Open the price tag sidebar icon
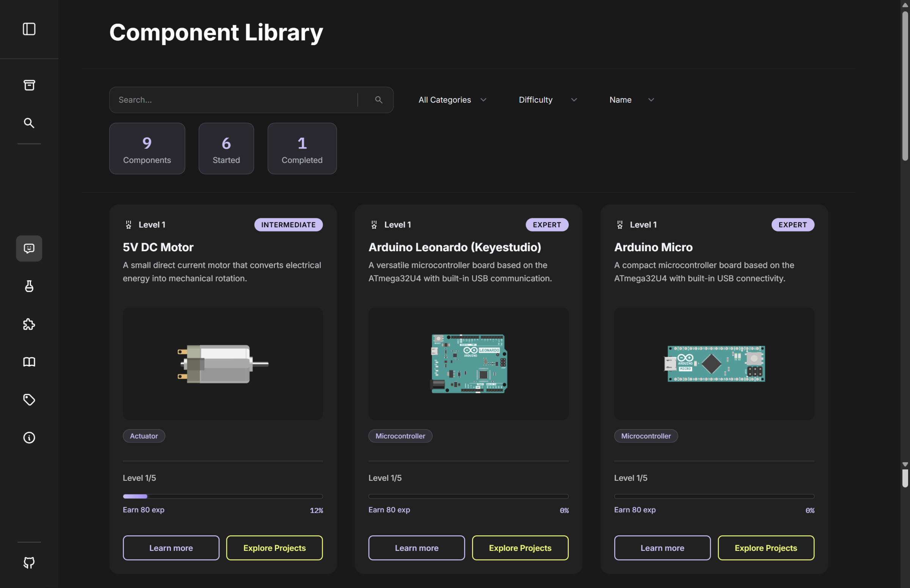 tap(29, 399)
